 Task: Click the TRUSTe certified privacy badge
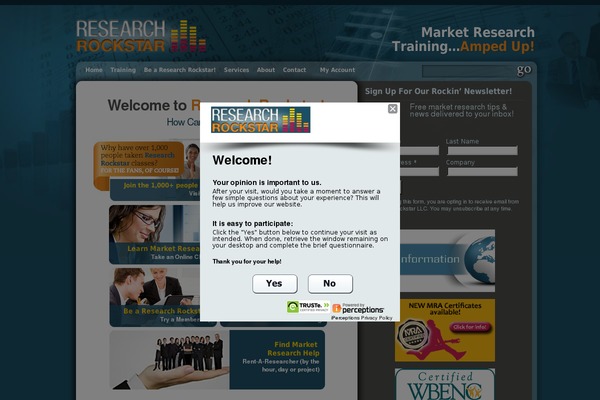click(x=308, y=307)
